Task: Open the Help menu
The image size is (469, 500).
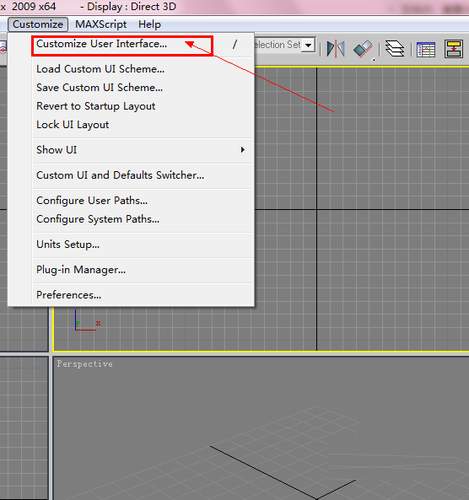Action: coord(150,24)
